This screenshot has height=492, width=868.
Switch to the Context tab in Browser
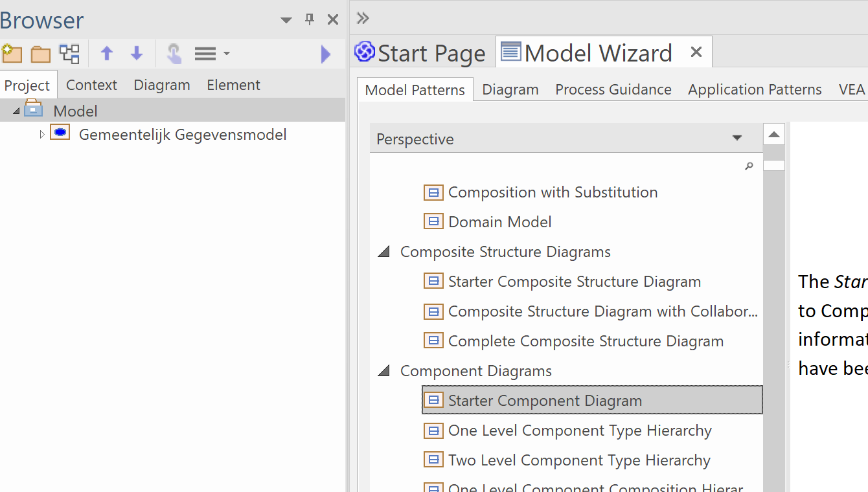[x=91, y=85]
